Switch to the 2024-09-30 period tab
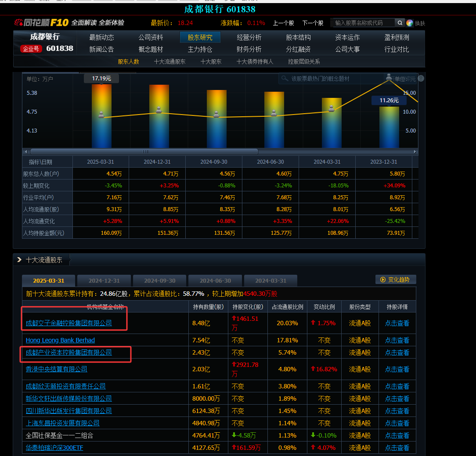 pos(160,280)
